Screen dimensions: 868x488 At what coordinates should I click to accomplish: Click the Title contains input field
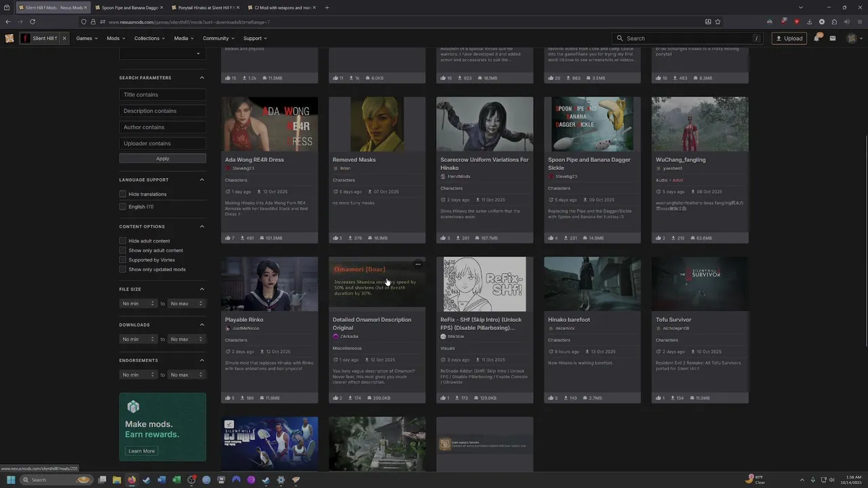163,95
